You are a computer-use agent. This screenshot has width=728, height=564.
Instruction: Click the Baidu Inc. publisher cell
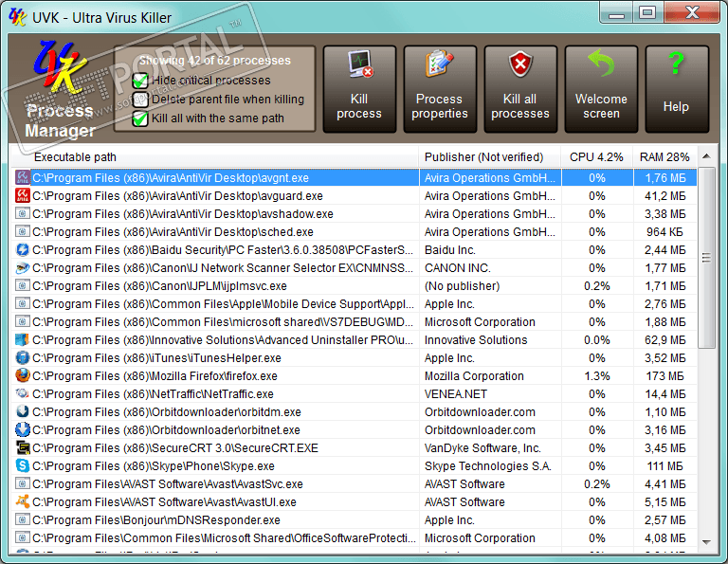(450, 250)
